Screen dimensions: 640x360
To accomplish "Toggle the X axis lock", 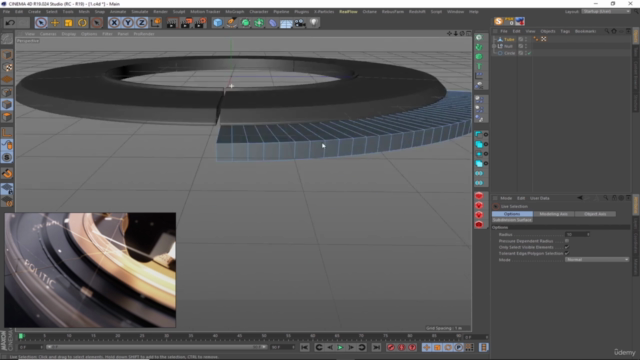I will tap(114, 23).
